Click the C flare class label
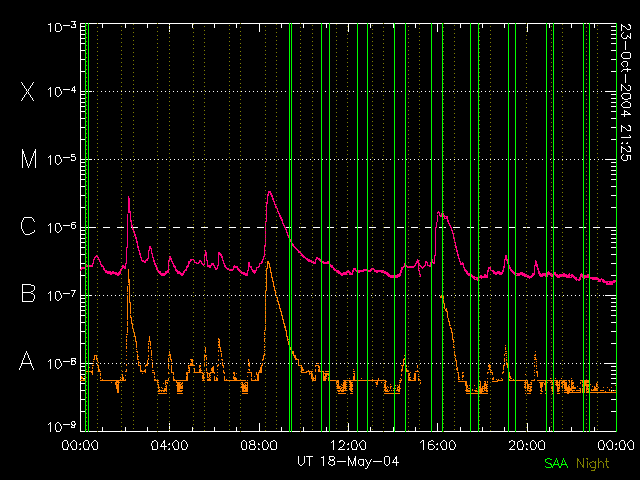 point(28,226)
